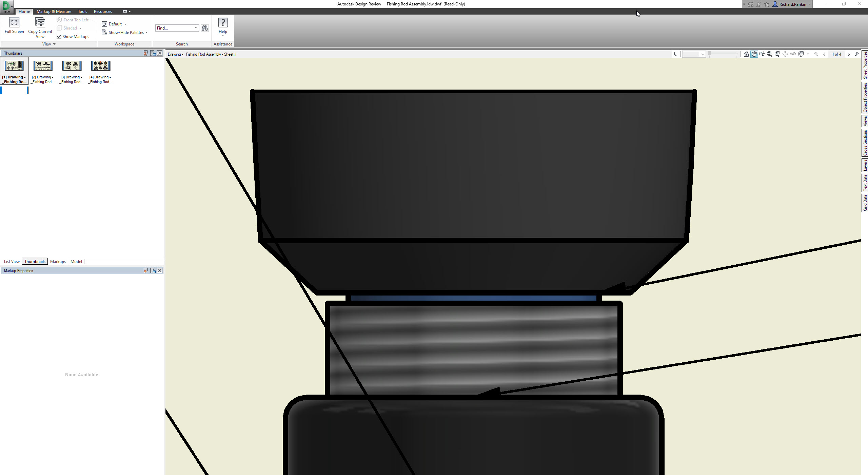Image resolution: width=868 pixels, height=475 pixels.
Task: Go to the next sheet arrow
Action: (x=849, y=54)
